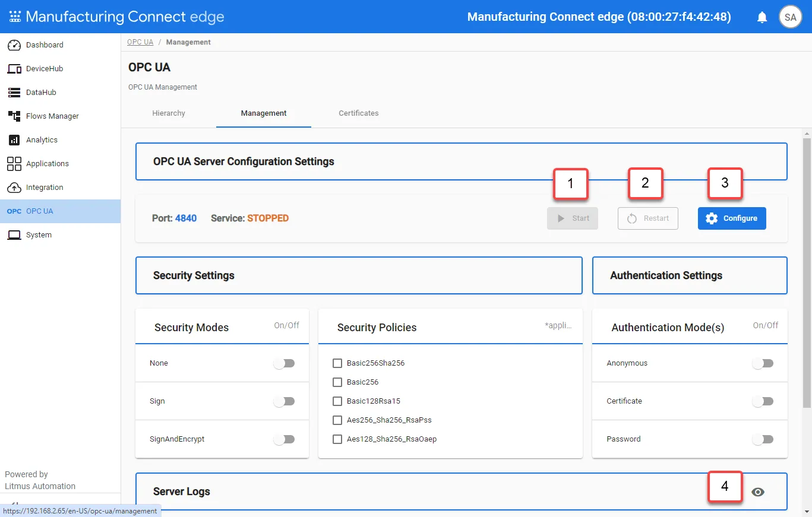The width and height of the screenshot is (812, 517).
Task: Click the Integration cloud icon
Action: pyautogui.click(x=14, y=188)
